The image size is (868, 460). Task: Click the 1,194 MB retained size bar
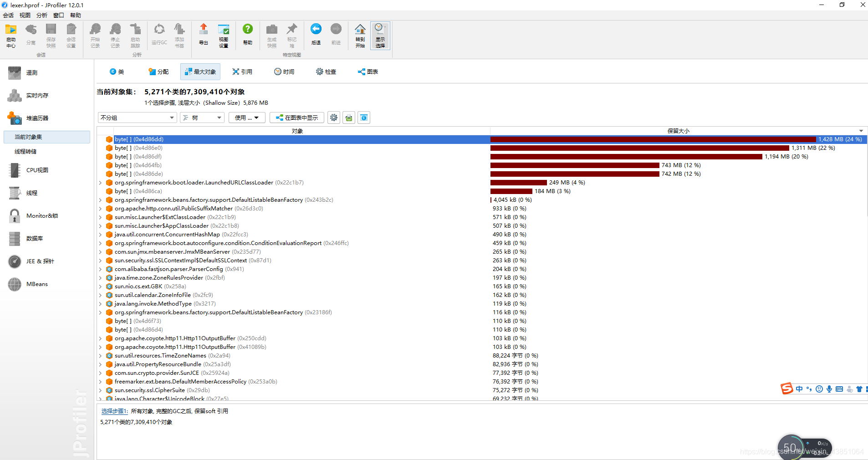(626, 157)
